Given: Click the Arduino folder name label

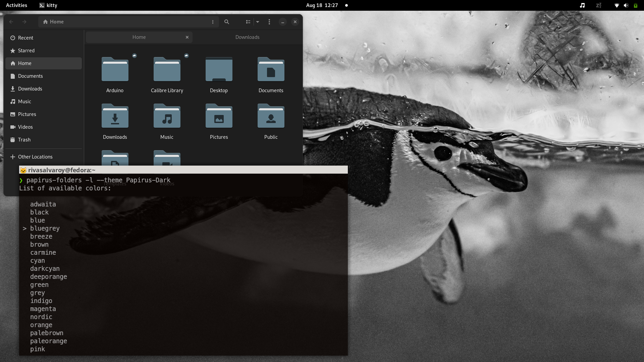Looking at the screenshot, I should click(115, 90).
